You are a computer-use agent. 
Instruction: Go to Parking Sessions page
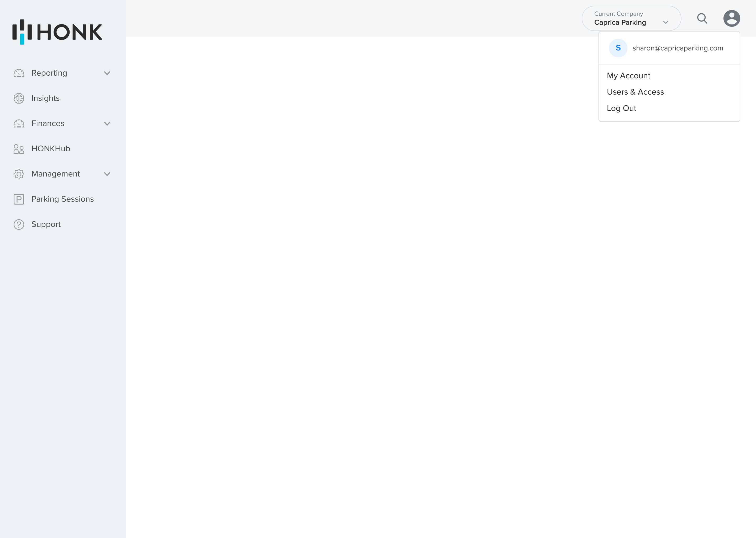click(62, 199)
